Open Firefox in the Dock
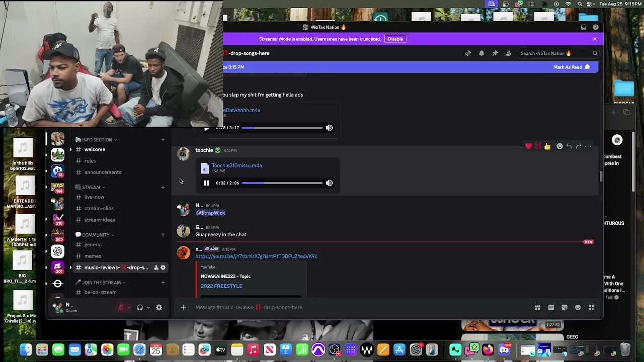 [x=488, y=350]
